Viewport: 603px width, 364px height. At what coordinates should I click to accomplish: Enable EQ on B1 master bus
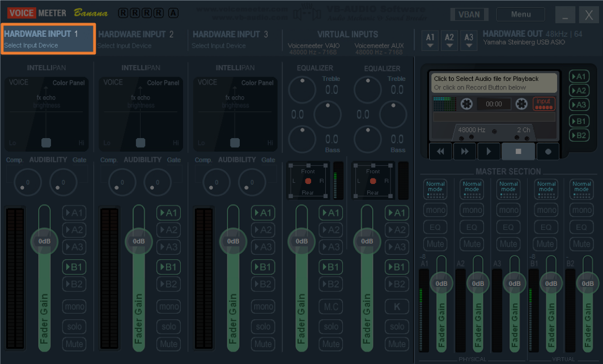coord(546,227)
